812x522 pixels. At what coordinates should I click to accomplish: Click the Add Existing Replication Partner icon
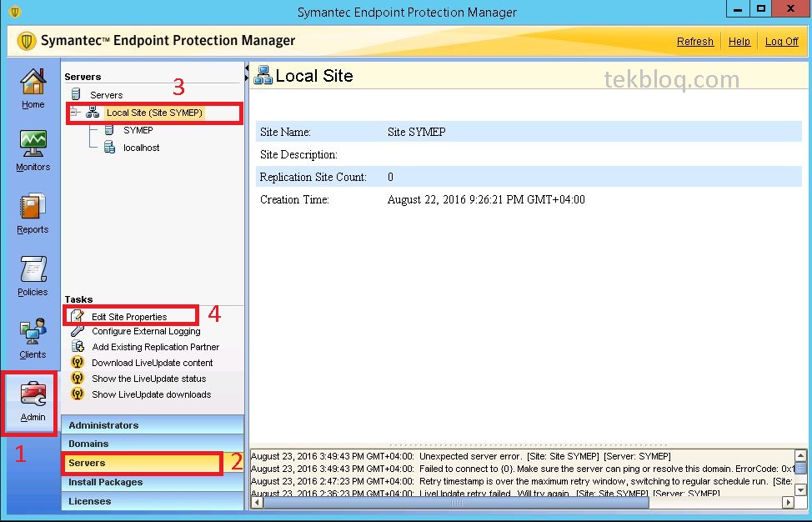pos(78,346)
